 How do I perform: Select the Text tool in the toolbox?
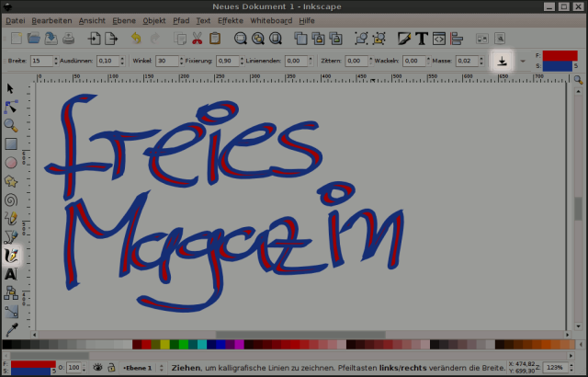click(11, 274)
